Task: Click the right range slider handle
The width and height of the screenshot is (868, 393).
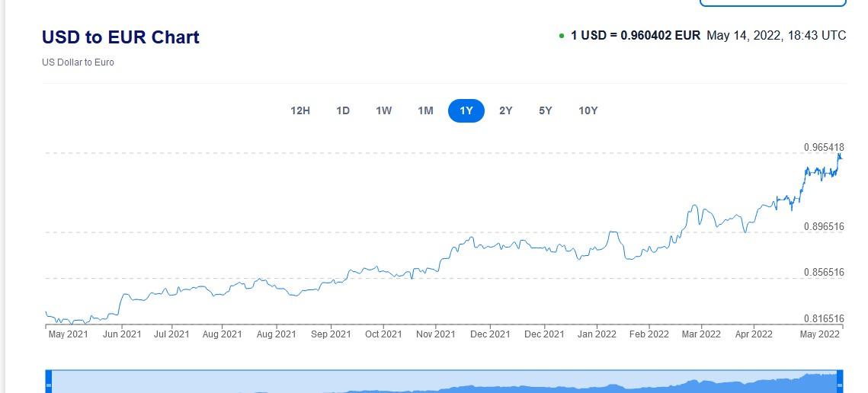Action: point(840,385)
